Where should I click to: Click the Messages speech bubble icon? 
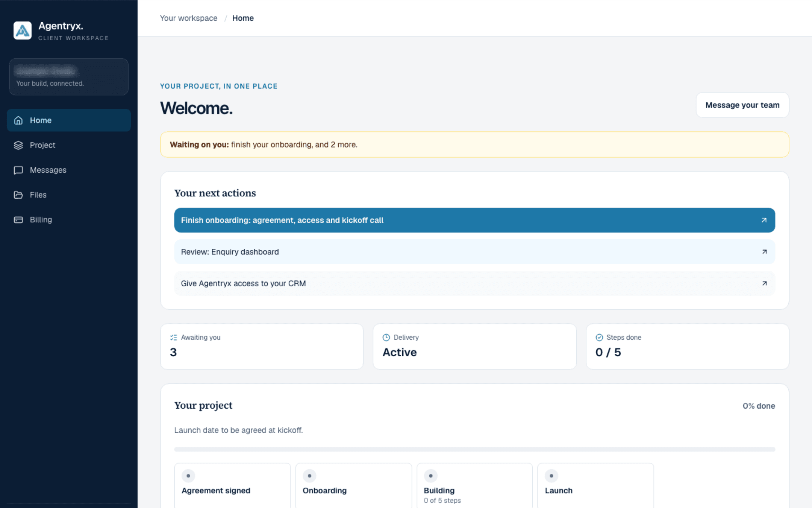coord(18,170)
